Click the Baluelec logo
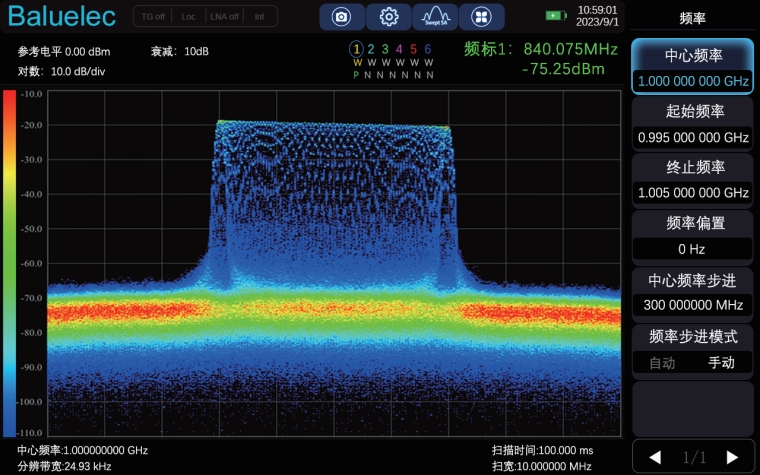Viewport: 760px width, 475px height. click(62, 18)
